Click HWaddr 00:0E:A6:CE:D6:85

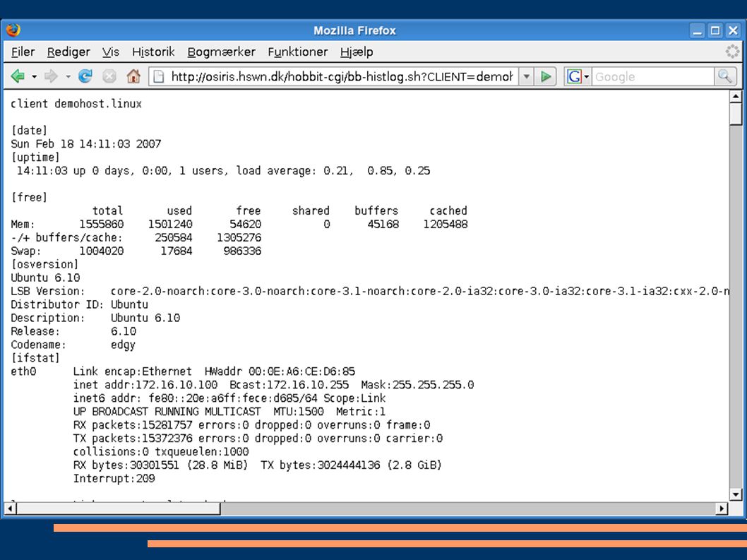coord(280,371)
